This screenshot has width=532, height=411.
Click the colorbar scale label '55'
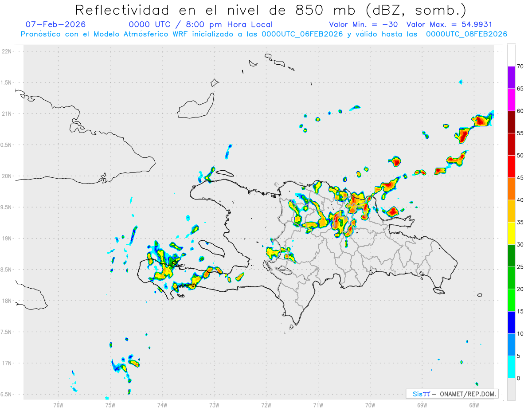(520, 133)
